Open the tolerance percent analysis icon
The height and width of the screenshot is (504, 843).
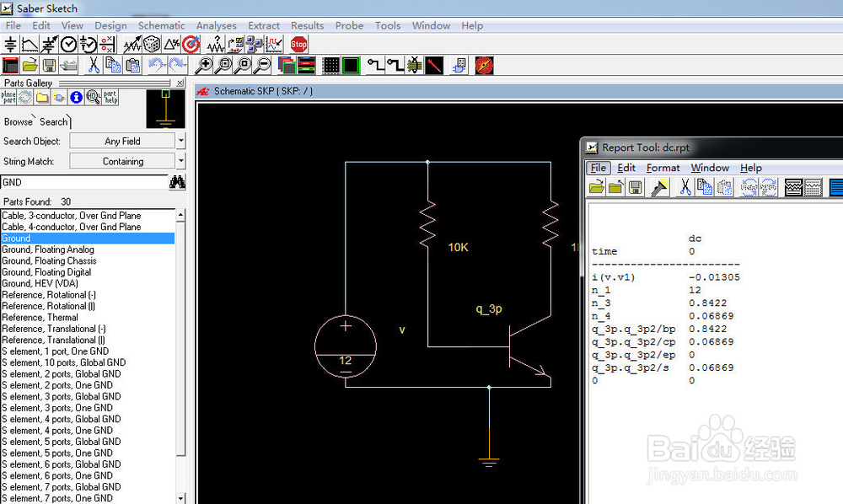(171, 45)
